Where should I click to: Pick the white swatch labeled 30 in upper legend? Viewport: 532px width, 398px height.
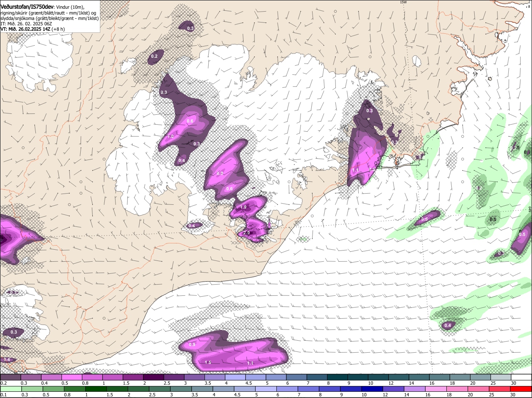click(522, 377)
